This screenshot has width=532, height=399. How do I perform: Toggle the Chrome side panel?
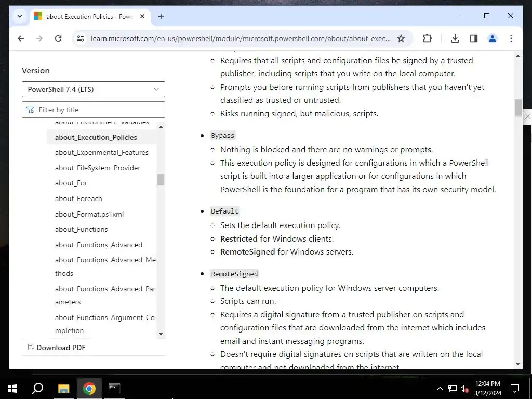pyautogui.click(x=474, y=38)
